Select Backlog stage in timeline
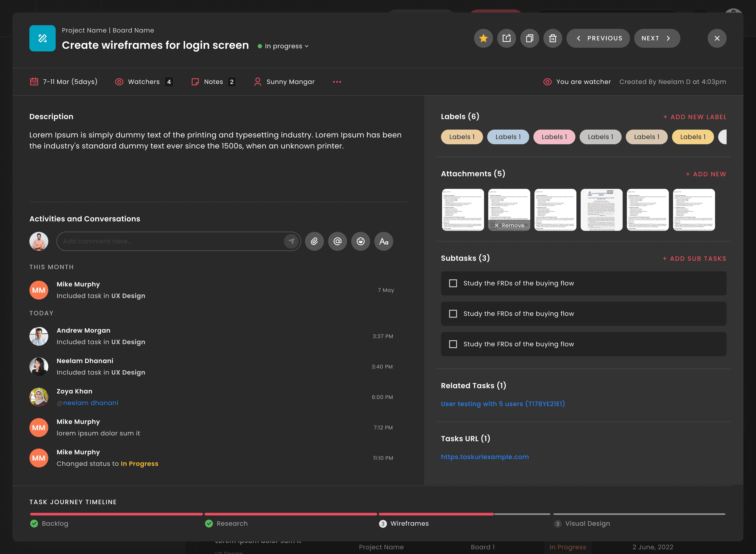This screenshot has width=756, height=554. tap(49, 524)
